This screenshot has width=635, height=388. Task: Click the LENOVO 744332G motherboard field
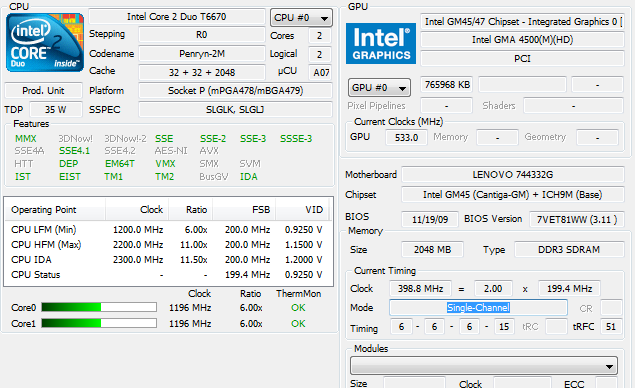(513, 175)
